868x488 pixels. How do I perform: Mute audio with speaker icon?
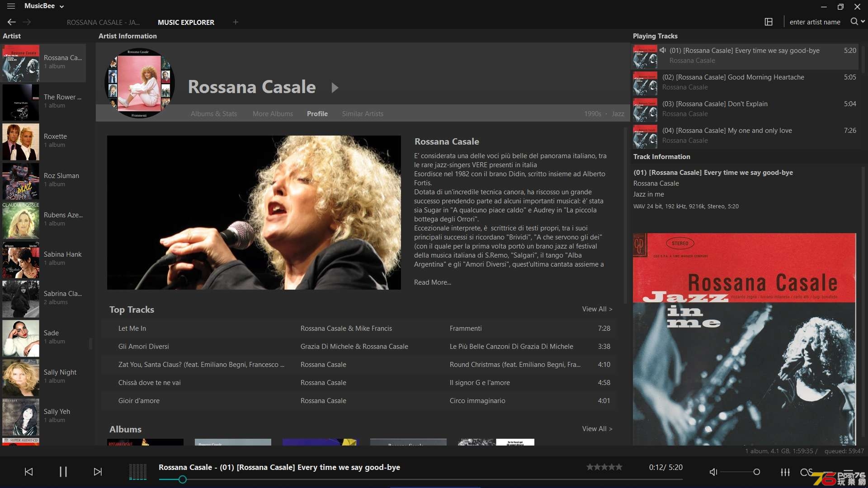click(713, 472)
